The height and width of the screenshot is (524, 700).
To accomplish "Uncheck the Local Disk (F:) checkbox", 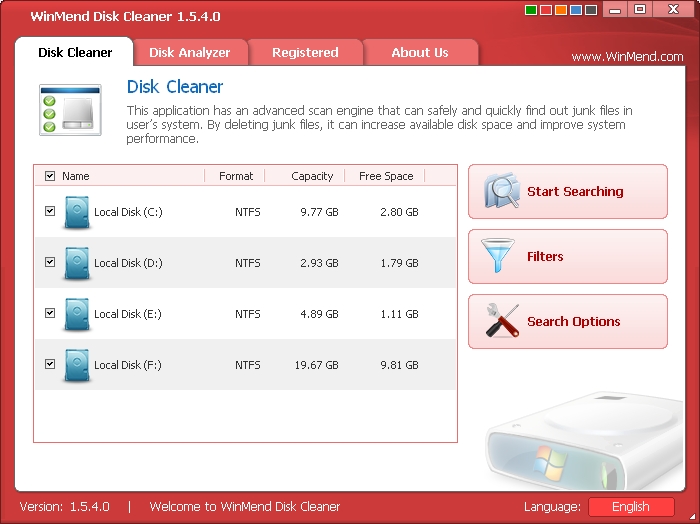I will point(50,364).
